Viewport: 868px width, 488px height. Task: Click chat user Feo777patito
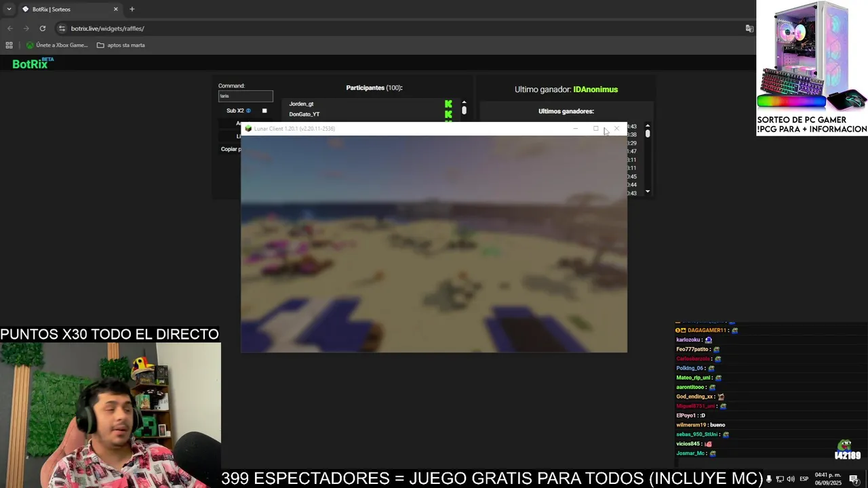point(693,349)
